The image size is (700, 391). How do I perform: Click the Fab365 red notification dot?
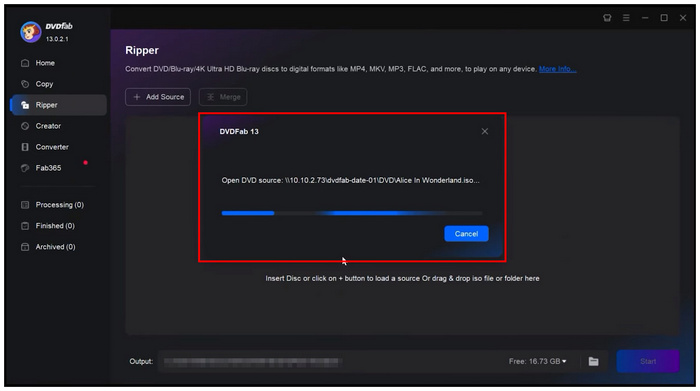click(x=85, y=162)
